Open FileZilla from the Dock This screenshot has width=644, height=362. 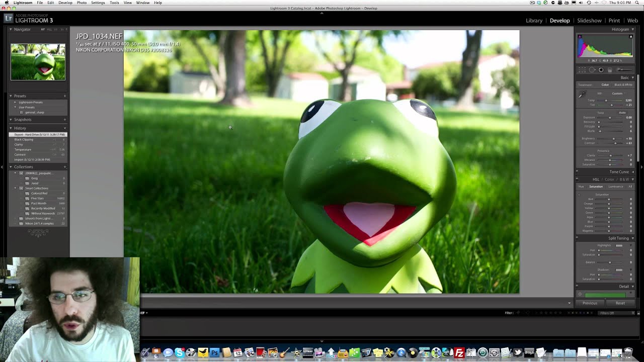(x=459, y=353)
